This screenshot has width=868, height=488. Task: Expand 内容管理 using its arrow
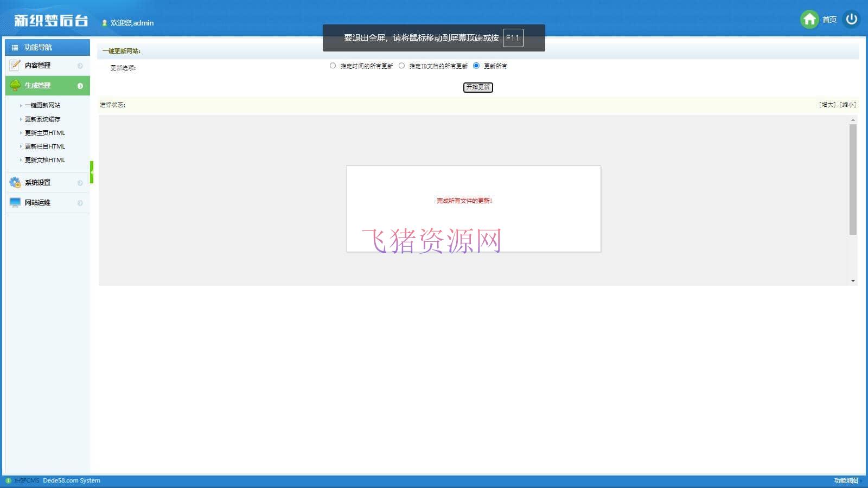click(x=80, y=66)
